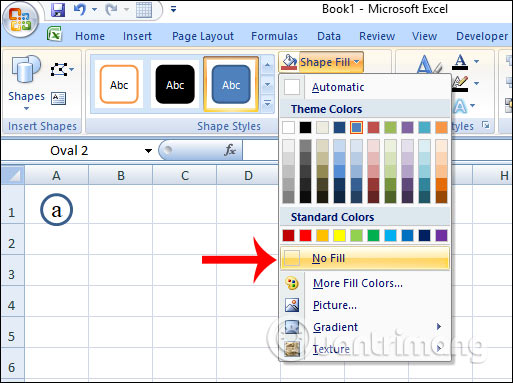Apply the blue filled Abc shape style

pos(231,85)
